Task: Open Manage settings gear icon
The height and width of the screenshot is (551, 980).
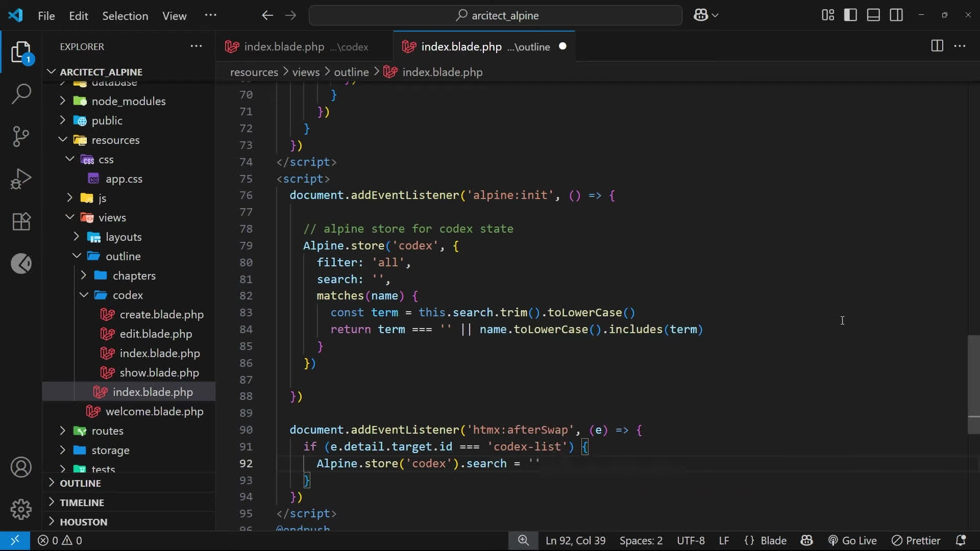Action: point(21,509)
